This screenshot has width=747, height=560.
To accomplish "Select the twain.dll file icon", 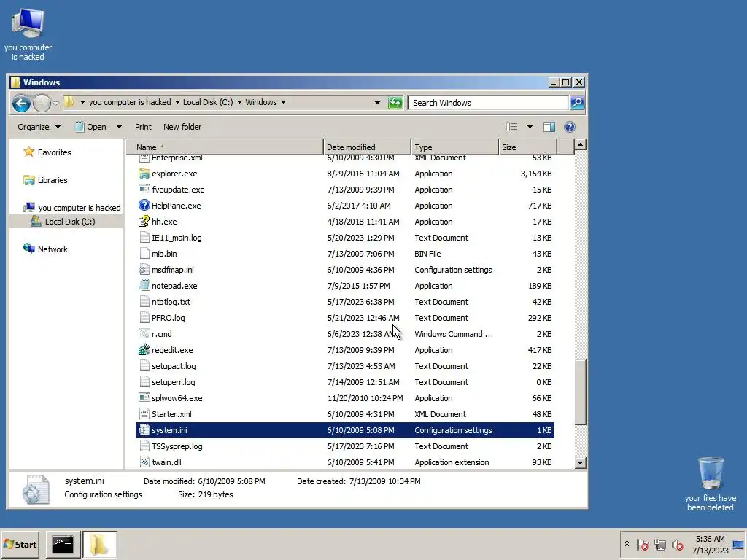I will [144, 462].
